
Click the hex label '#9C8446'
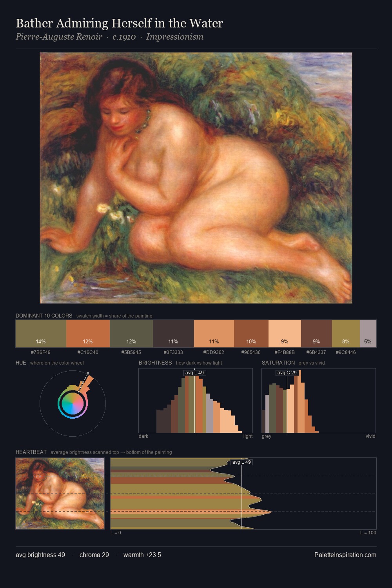coord(346,352)
